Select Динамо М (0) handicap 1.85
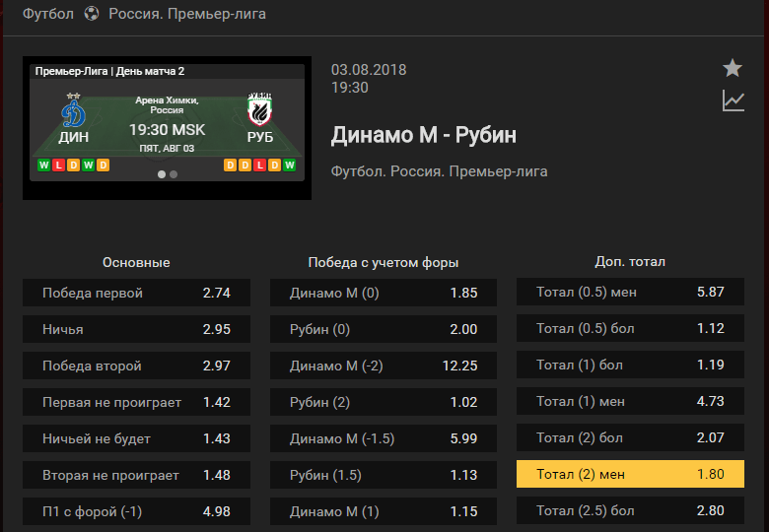Image resolution: width=769 pixels, height=532 pixels. 384,293
